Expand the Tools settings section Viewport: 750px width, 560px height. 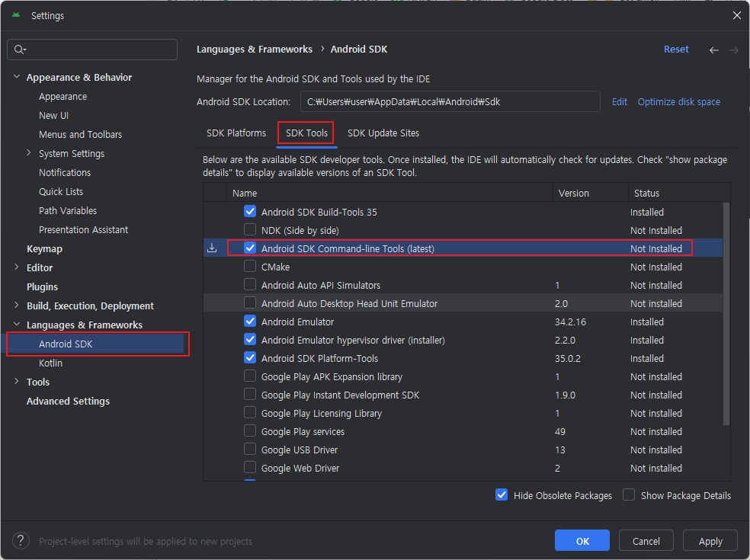[17, 381]
